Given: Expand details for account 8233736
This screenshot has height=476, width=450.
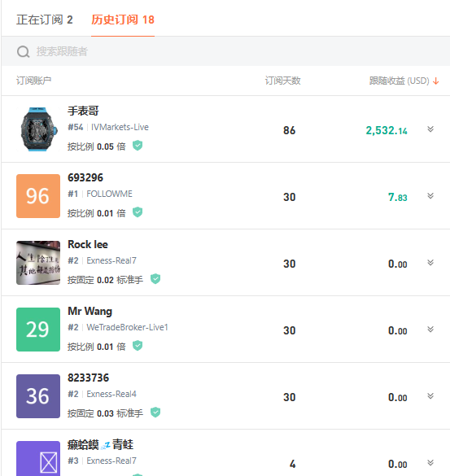Looking at the screenshot, I should [430, 396].
